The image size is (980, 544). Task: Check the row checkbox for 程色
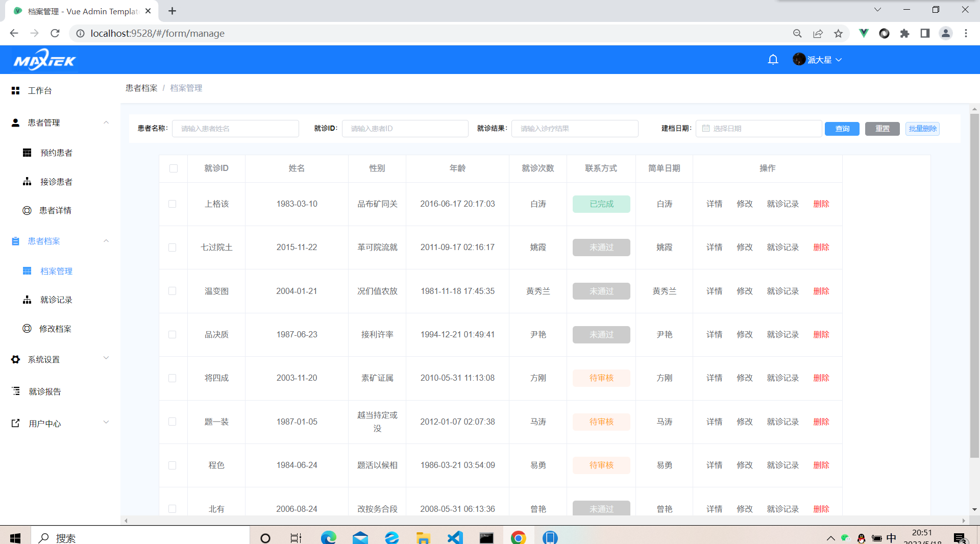coord(173,465)
